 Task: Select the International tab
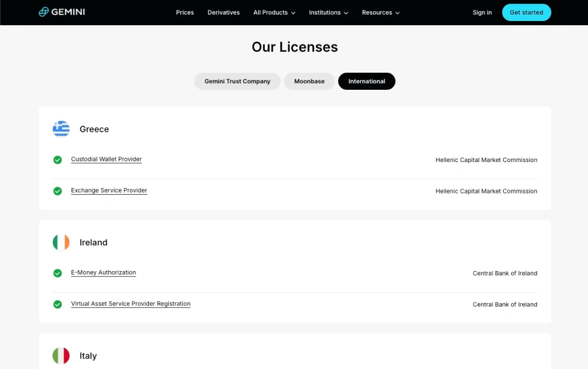pyautogui.click(x=366, y=82)
